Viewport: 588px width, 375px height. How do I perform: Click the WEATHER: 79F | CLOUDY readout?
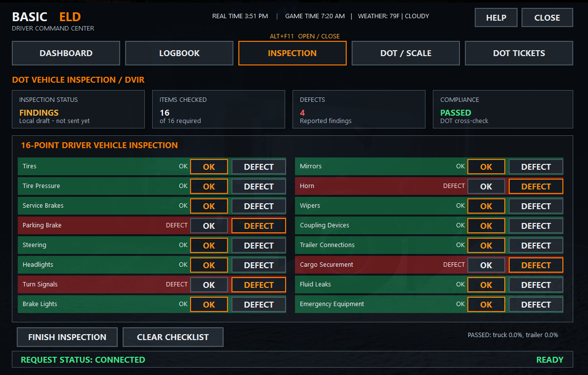pyautogui.click(x=393, y=16)
